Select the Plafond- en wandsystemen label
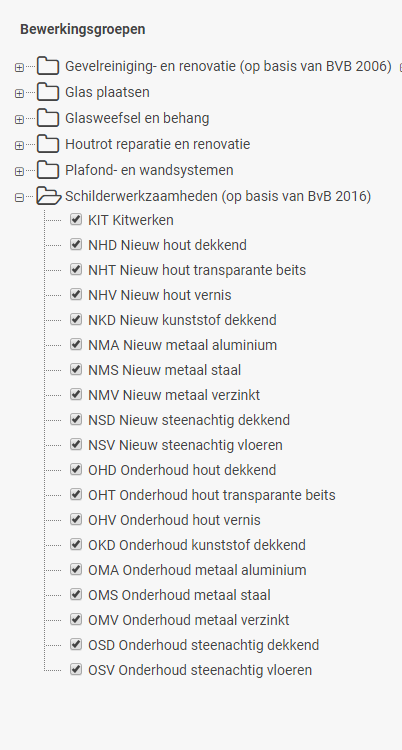Image resolution: width=402 pixels, height=750 pixels. [149, 170]
